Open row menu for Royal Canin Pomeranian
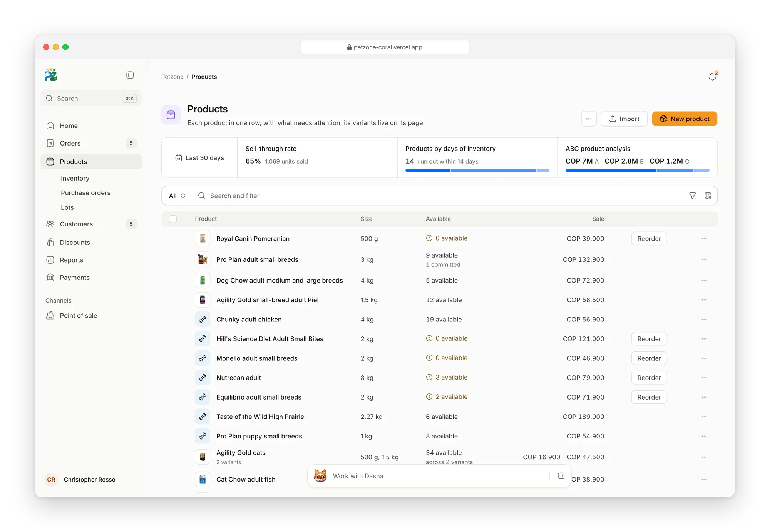The image size is (770, 532). 704,239
